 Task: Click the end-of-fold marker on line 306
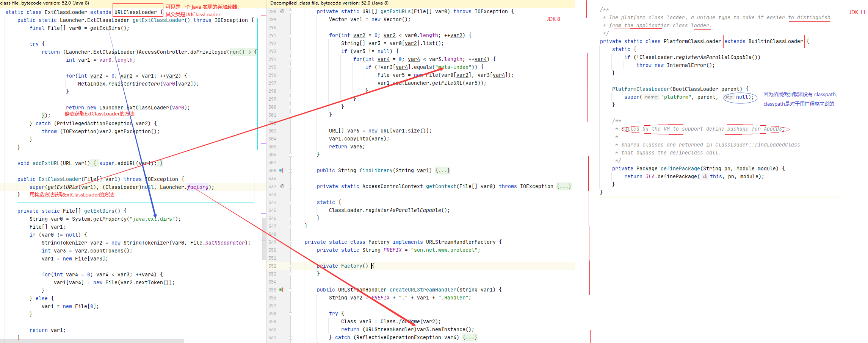291,154
